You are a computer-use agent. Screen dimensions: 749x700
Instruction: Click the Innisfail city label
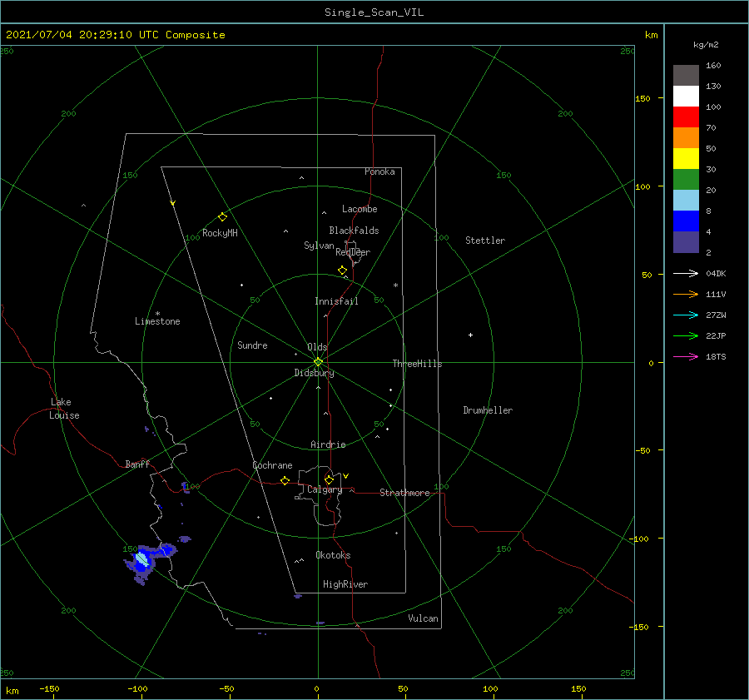pyautogui.click(x=336, y=301)
